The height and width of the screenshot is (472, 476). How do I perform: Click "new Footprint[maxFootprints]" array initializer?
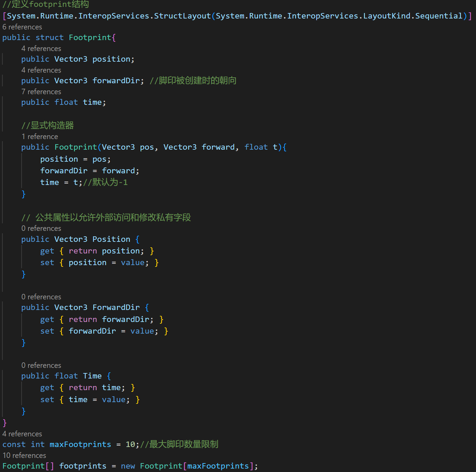coord(187,466)
